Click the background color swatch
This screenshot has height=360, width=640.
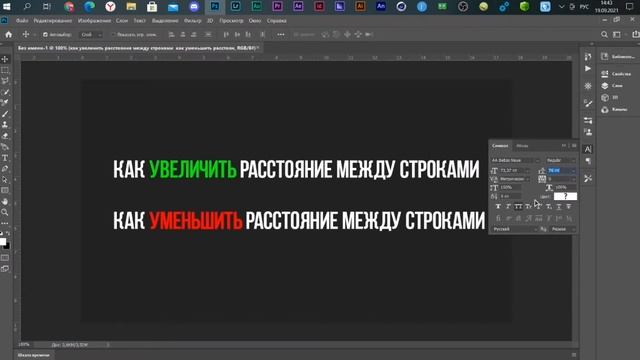click(7, 245)
